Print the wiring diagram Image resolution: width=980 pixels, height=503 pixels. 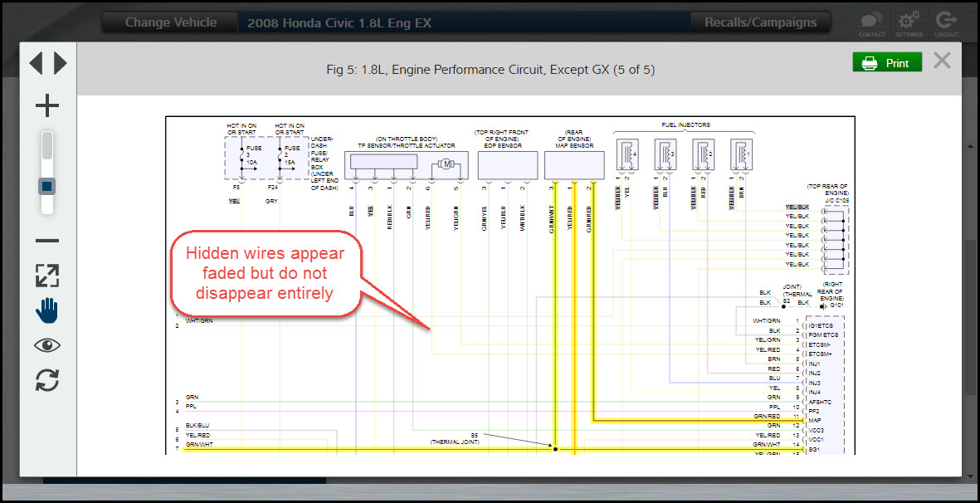point(886,63)
